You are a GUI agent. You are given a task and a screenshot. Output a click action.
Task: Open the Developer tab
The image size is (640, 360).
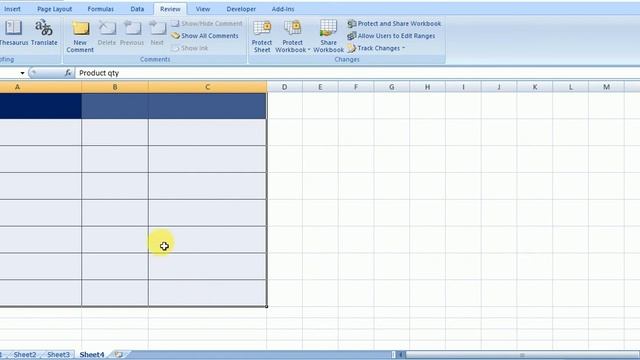coord(241,9)
